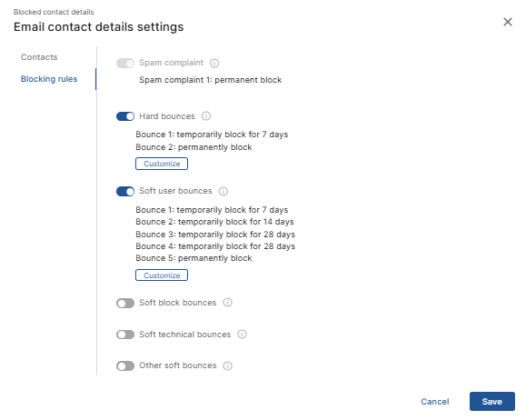Viewport: 526px width, 420px height.
Task: Open the Spam complaint info icon
Action: (214, 63)
